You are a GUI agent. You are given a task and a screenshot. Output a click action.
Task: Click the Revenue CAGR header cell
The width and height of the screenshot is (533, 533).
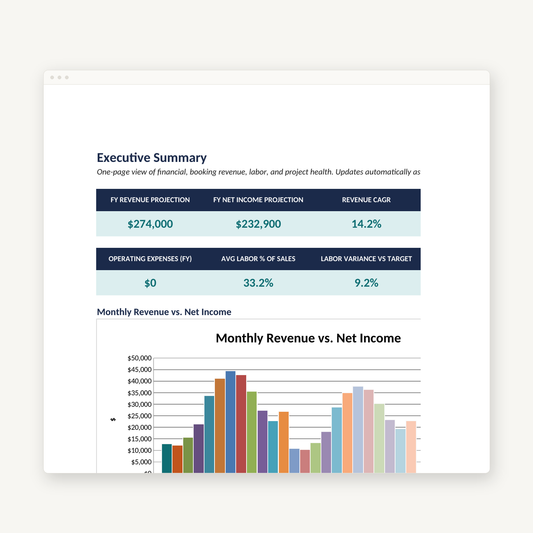click(x=366, y=200)
